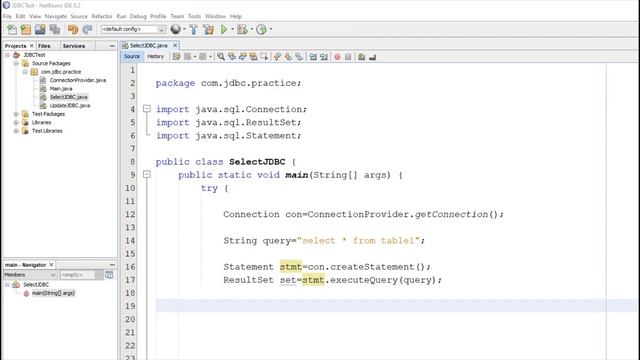Click Next Bookmark editor icon

coord(288,57)
